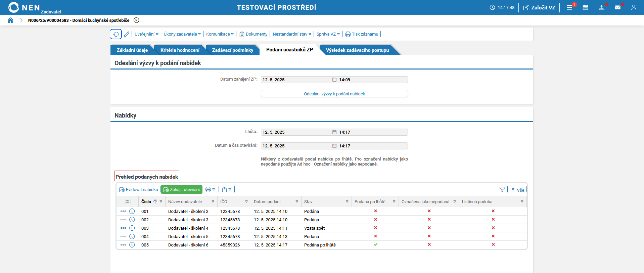Click the table filter funnel icon

[x=502, y=190]
